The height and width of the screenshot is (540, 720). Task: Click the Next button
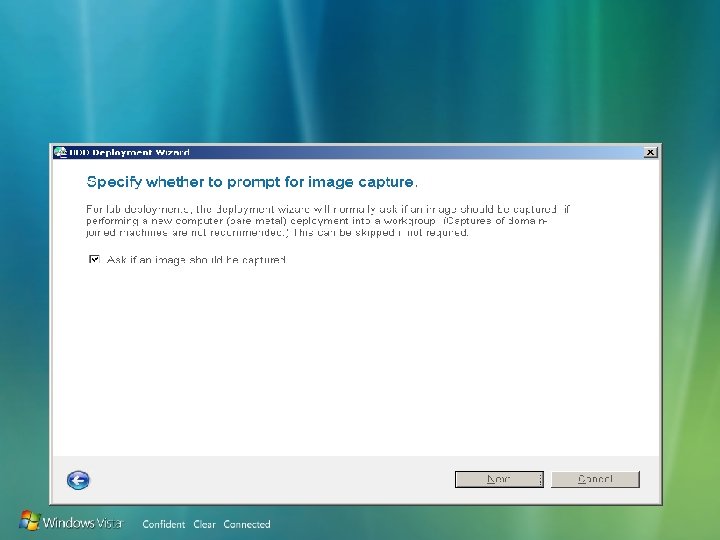click(x=499, y=479)
